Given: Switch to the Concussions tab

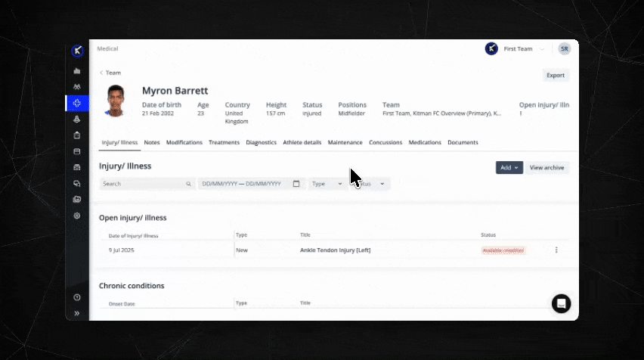Looking at the screenshot, I should point(385,142).
